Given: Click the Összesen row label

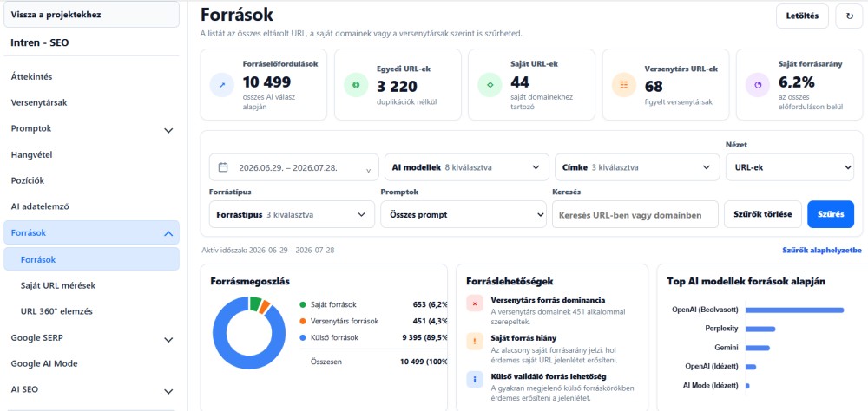Looking at the screenshot, I should (325, 362).
